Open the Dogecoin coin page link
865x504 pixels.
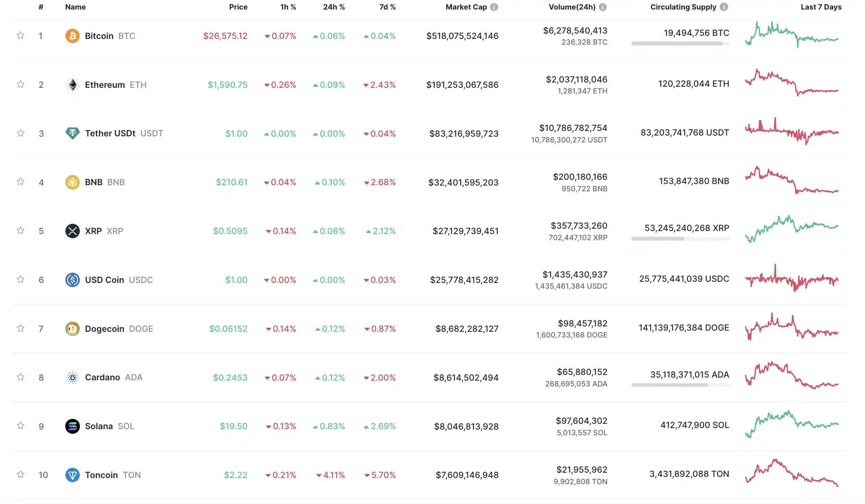click(x=104, y=329)
